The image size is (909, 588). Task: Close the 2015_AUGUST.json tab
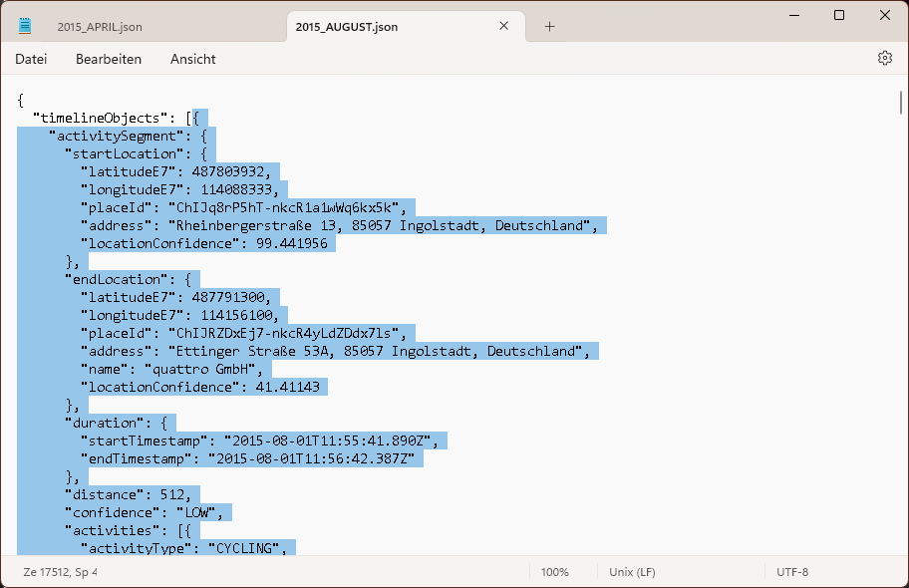tap(504, 26)
